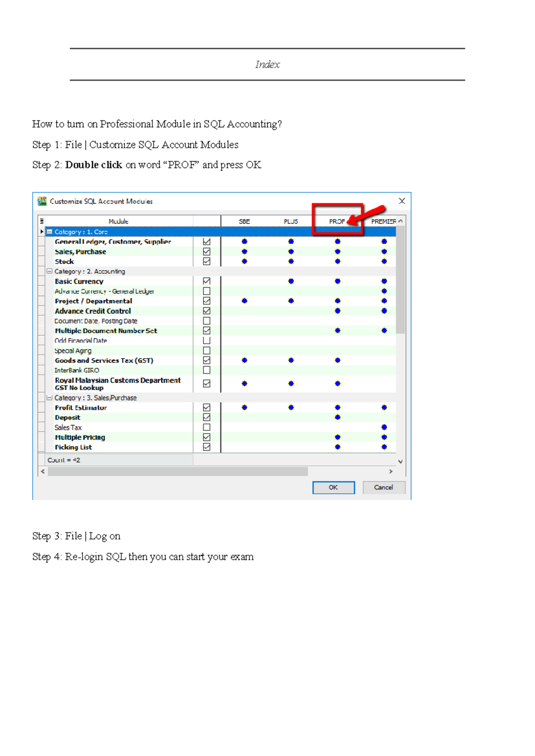Screen dimensions: 535x756
Task: Select the Advance Credit Control row name
Action: coord(93,311)
